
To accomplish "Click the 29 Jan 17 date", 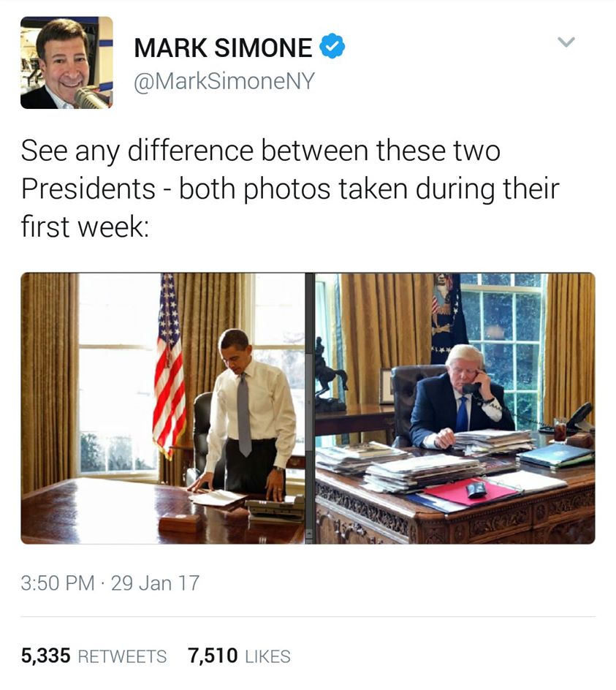I will coord(156,583).
